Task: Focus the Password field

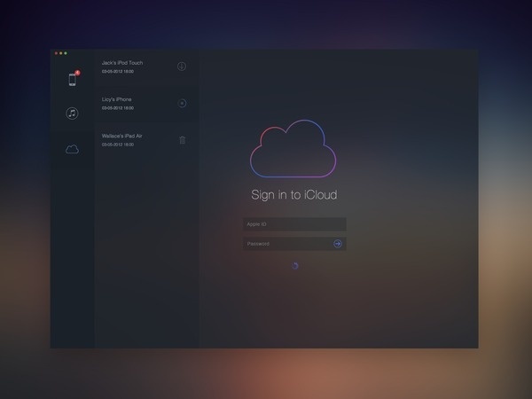Action: pyautogui.click(x=294, y=244)
